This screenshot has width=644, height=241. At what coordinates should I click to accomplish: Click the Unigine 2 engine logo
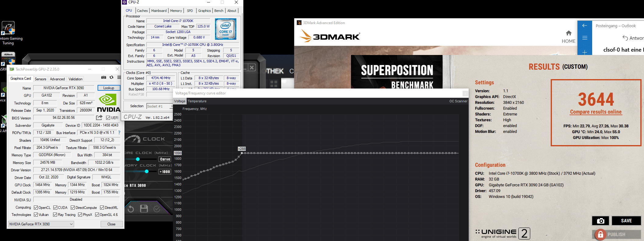[x=503, y=233]
